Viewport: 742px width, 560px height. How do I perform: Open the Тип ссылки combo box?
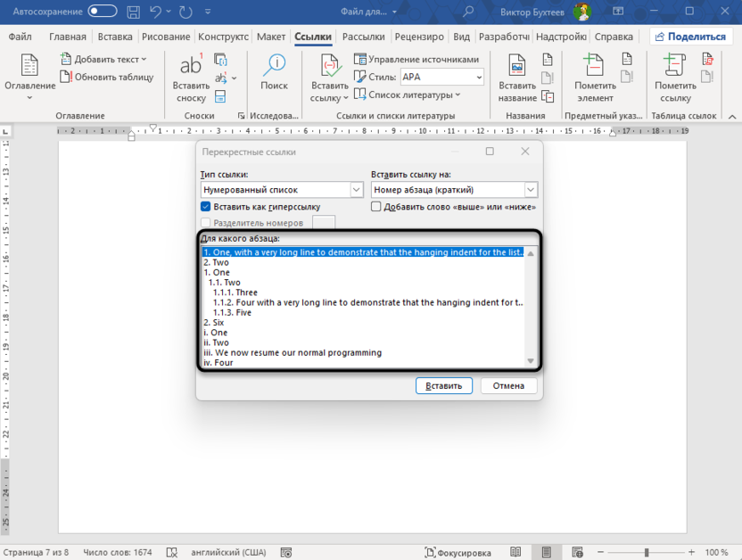tap(282, 190)
